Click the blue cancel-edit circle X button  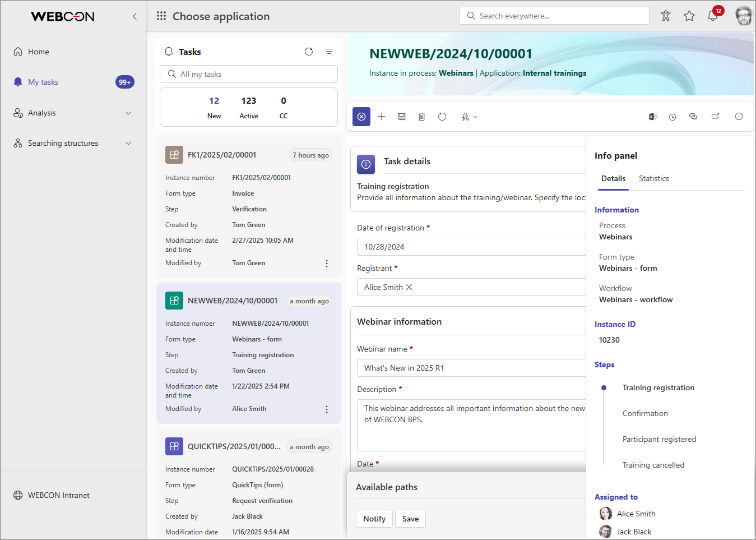tap(361, 117)
